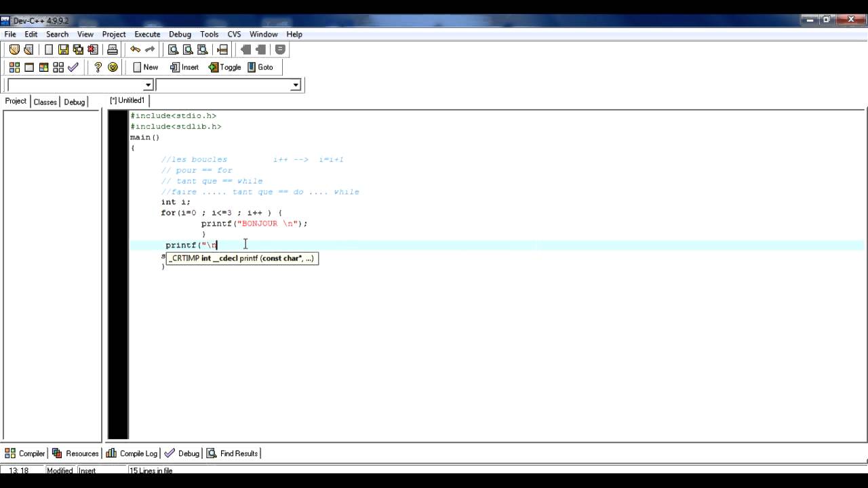Expand the first class browser dropdown

pos(148,85)
